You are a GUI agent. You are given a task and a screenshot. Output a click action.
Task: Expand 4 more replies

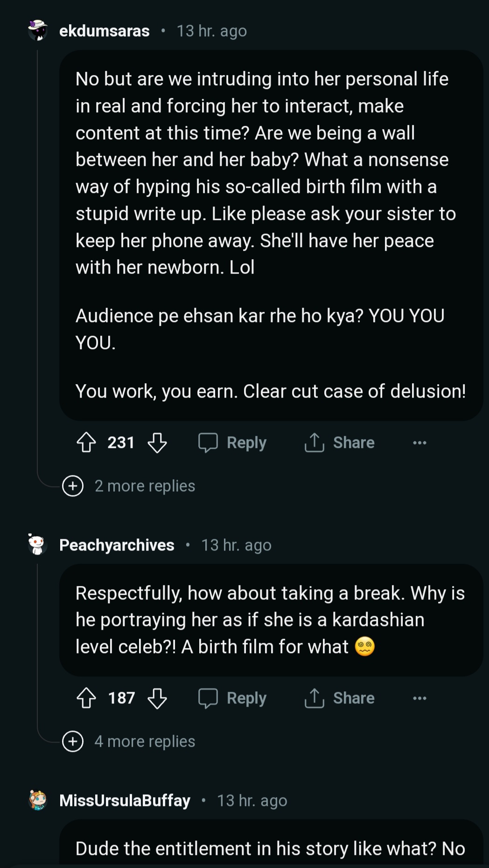144,741
